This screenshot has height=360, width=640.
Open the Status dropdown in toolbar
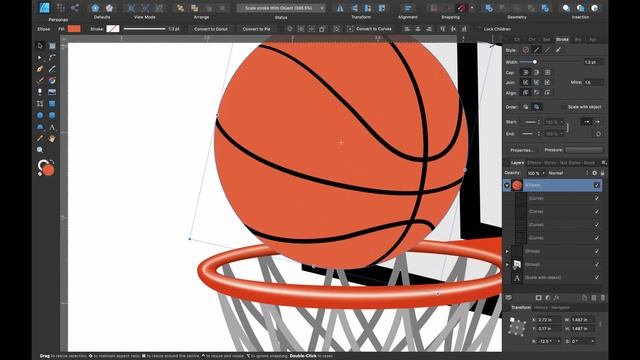click(281, 8)
